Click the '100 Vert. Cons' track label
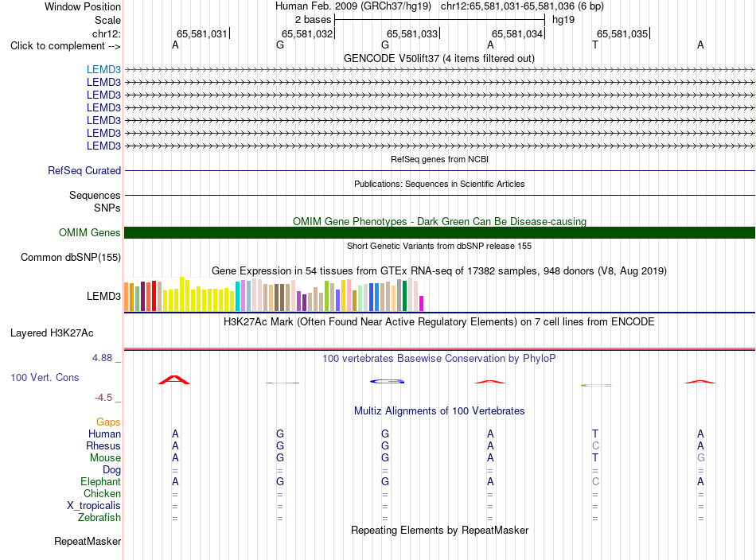756x560 pixels. click(x=45, y=377)
